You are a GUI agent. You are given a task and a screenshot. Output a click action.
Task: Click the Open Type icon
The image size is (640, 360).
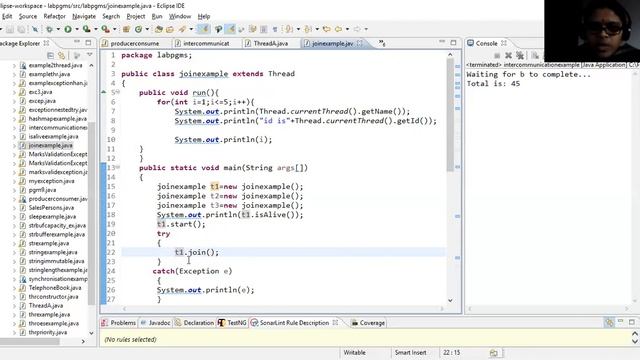pyautogui.click(x=159, y=29)
